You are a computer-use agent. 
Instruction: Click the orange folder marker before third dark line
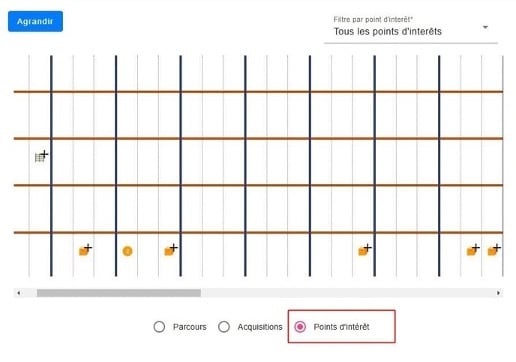point(169,251)
